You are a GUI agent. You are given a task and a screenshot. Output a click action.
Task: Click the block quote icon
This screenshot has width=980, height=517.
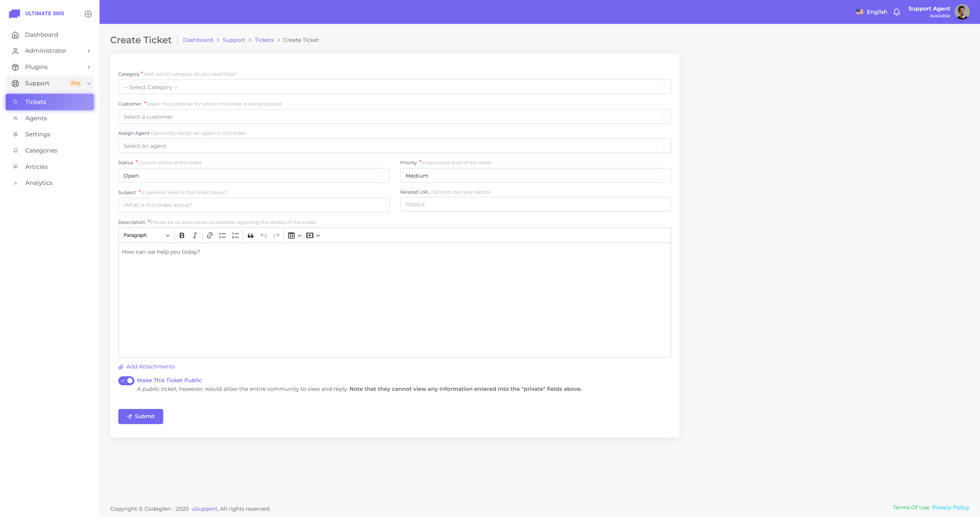point(250,235)
